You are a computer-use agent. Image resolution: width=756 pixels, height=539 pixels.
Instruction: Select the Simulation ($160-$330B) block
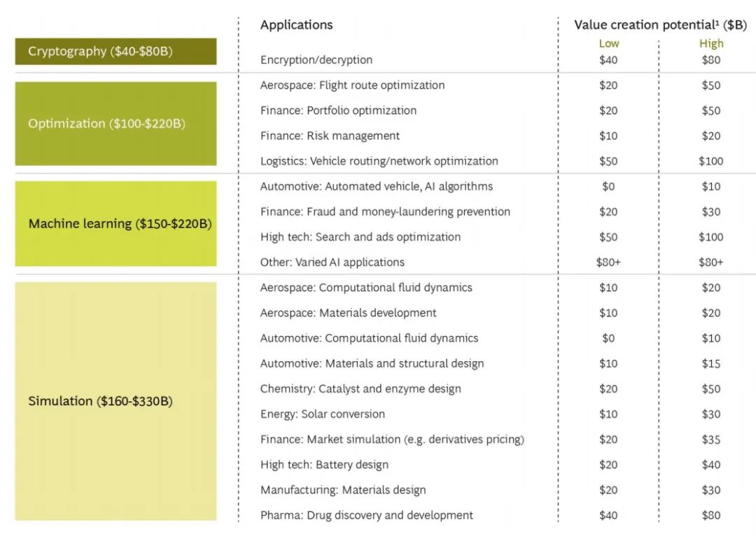[115, 401]
